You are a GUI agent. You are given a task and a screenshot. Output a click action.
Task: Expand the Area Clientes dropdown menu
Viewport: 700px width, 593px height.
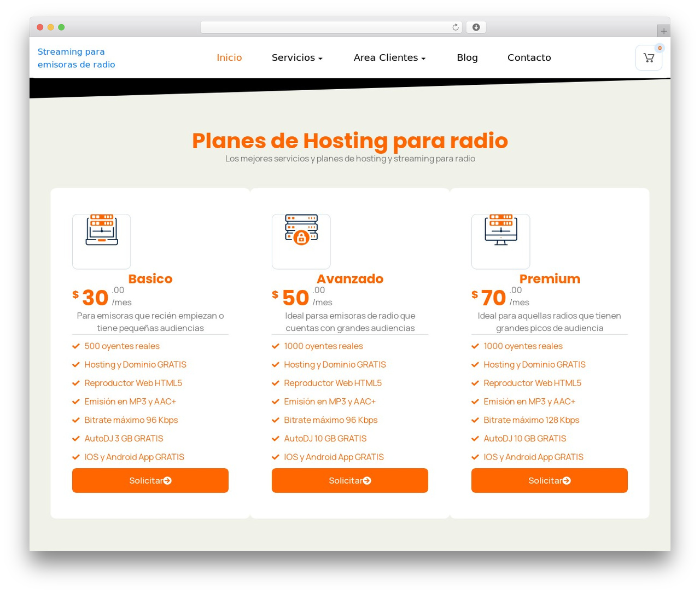[389, 57]
